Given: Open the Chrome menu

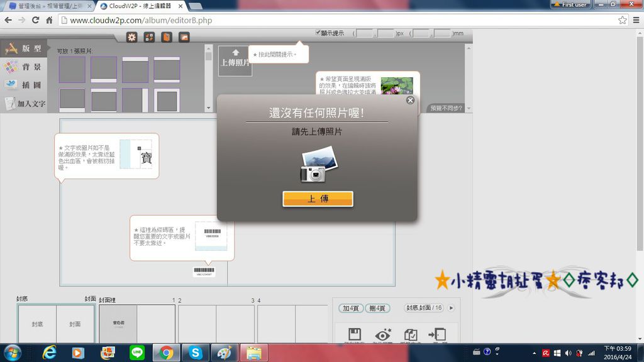Looking at the screenshot, I should (x=636, y=20).
